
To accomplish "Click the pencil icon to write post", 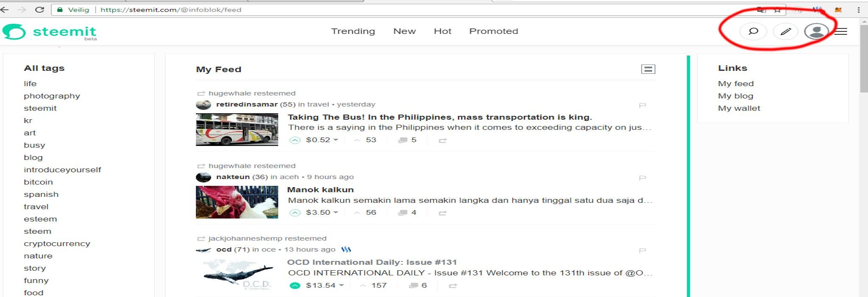I will point(786,31).
